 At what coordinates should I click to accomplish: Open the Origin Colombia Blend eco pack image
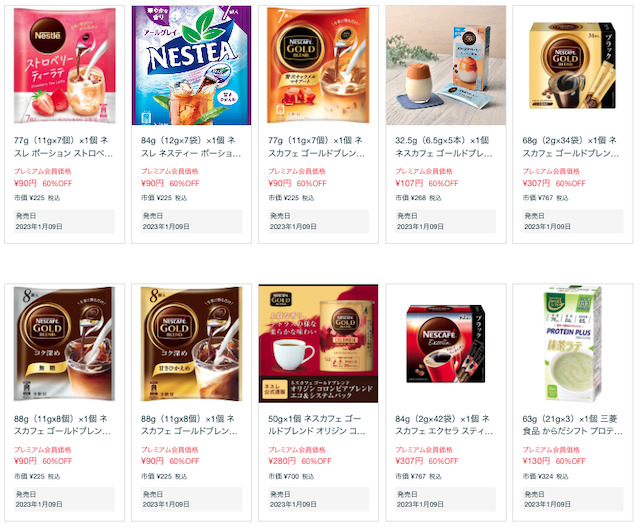(x=318, y=344)
